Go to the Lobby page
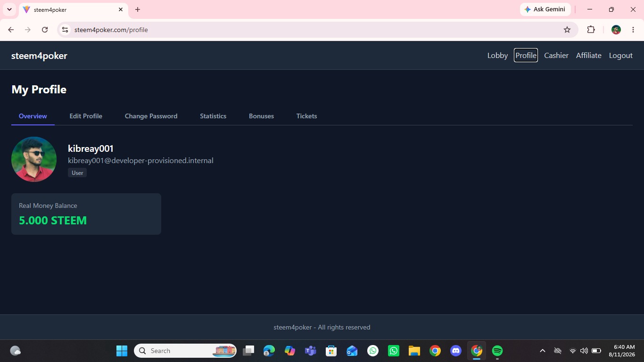The width and height of the screenshot is (644, 362). tap(497, 55)
